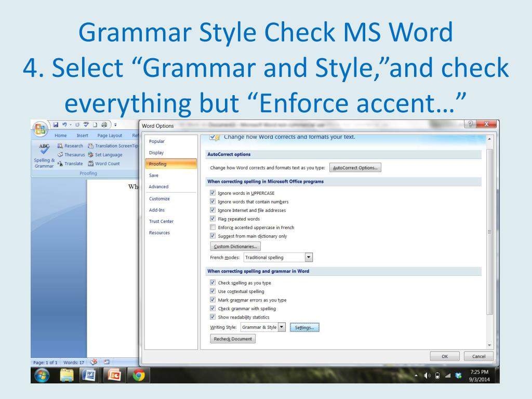The height and width of the screenshot is (399, 532).
Task: Select the Proofing category
Action: (x=171, y=164)
